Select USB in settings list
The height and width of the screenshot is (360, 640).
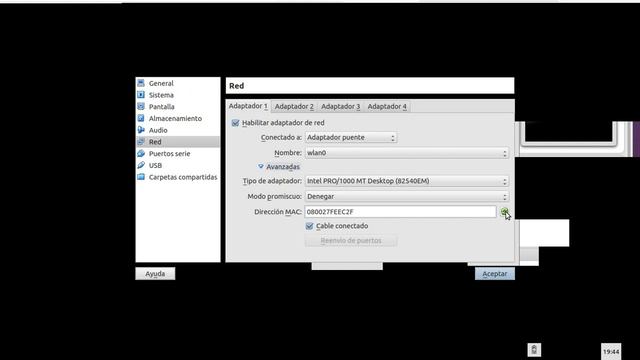pos(178,165)
